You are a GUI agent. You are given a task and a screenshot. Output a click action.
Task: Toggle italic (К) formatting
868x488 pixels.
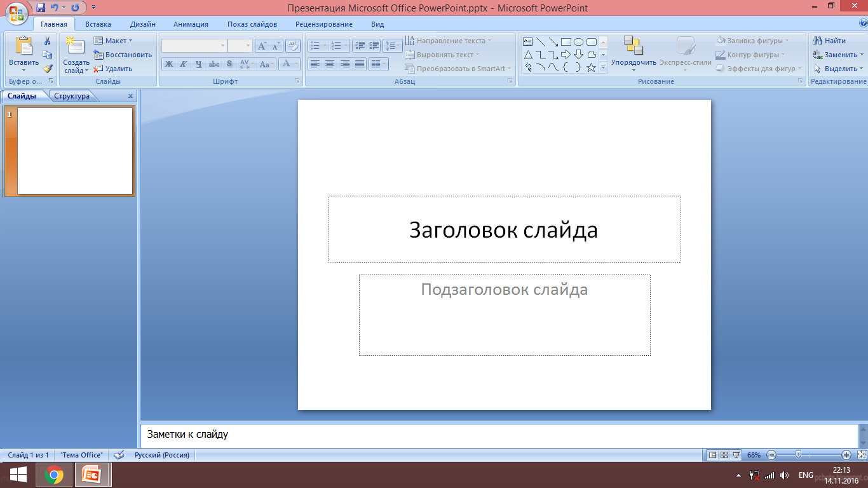pyautogui.click(x=184, y=64)
